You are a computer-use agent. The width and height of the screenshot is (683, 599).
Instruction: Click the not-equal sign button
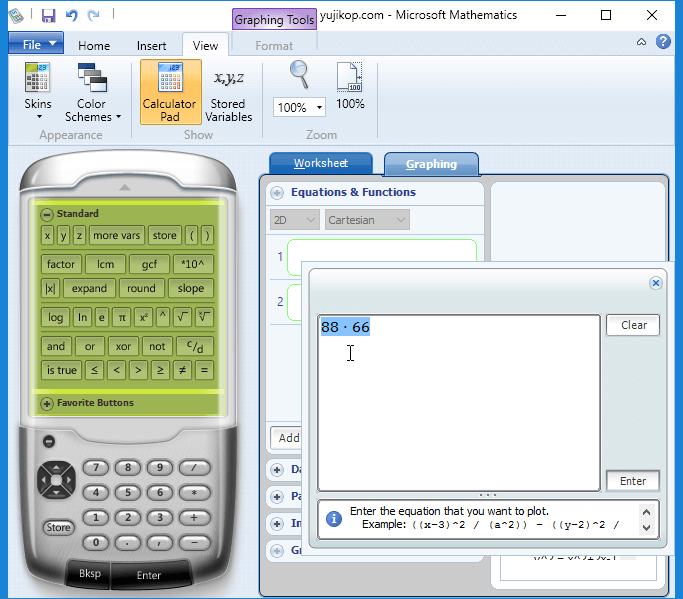click(183, 371)
